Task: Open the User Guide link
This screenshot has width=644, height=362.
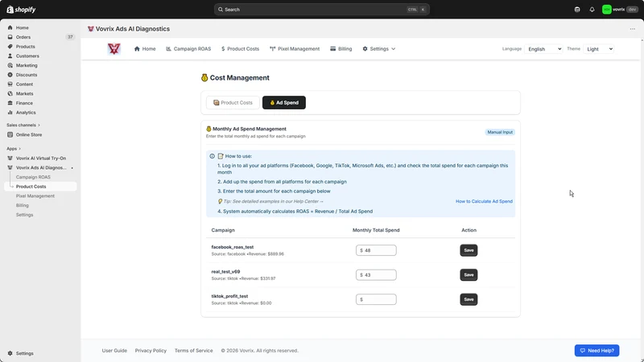Action: click(114, 351)
